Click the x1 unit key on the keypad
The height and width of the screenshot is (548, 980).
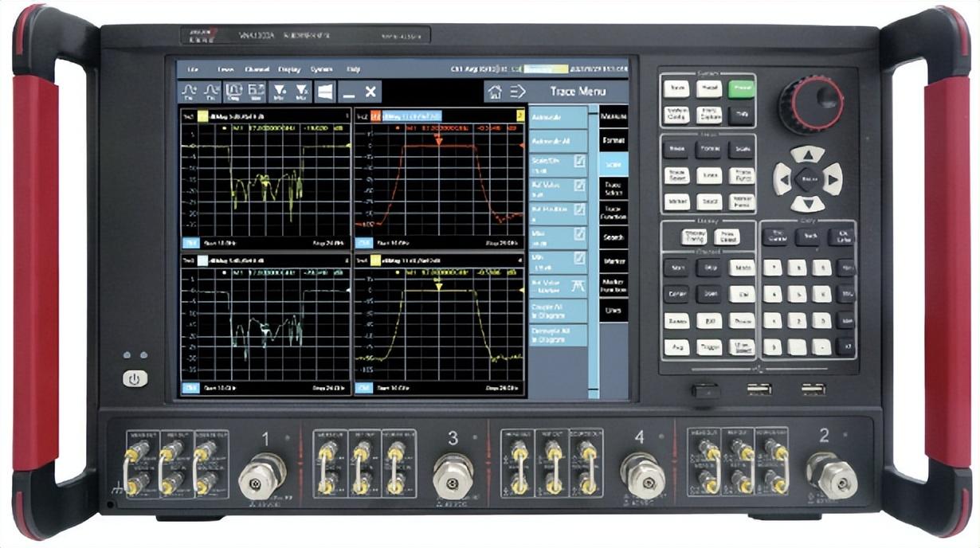[846, 346]
